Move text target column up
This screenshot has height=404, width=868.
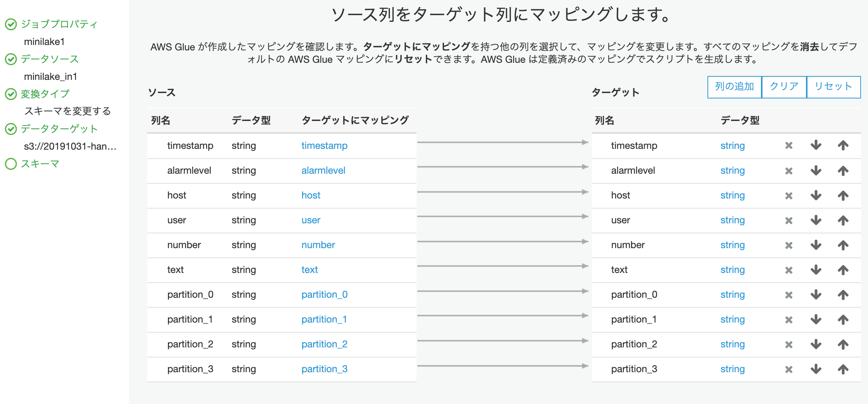point(843,269)
